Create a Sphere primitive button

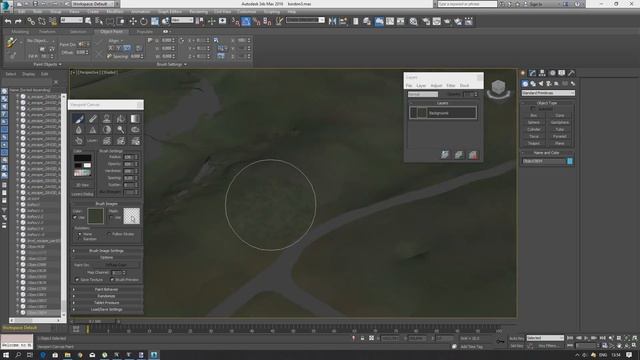pyautogui.click(x=533, y=122)
